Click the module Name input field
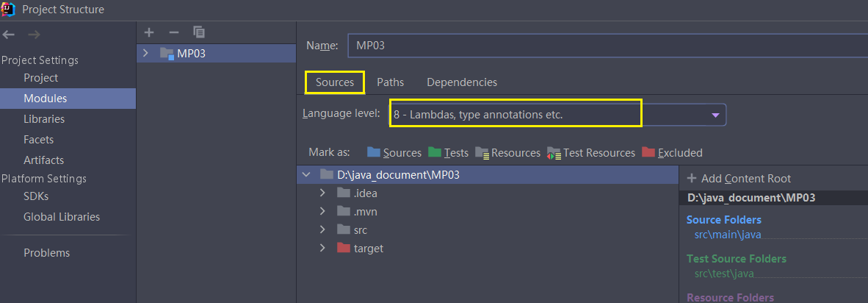The image size is (868, 303). (602, 45)
